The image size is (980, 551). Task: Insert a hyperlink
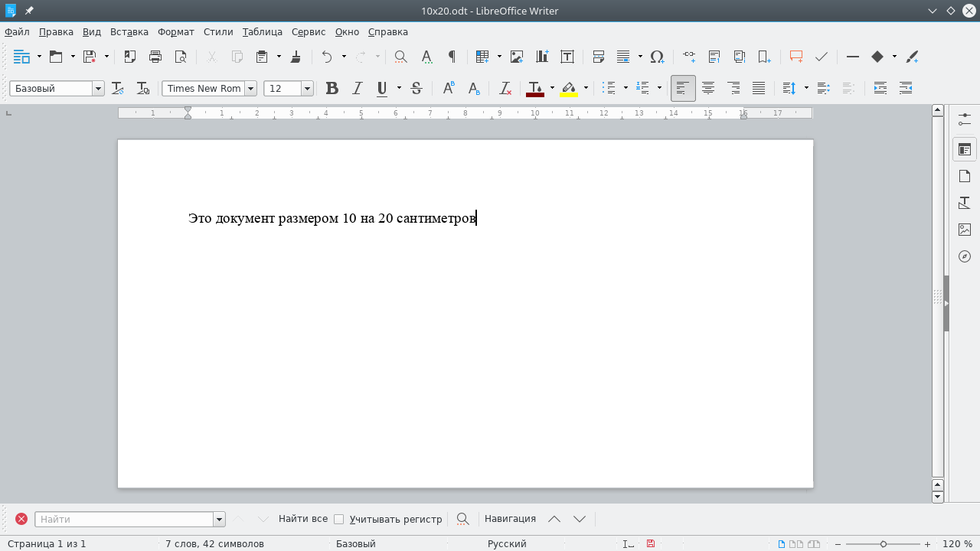[x=689, y=57]
